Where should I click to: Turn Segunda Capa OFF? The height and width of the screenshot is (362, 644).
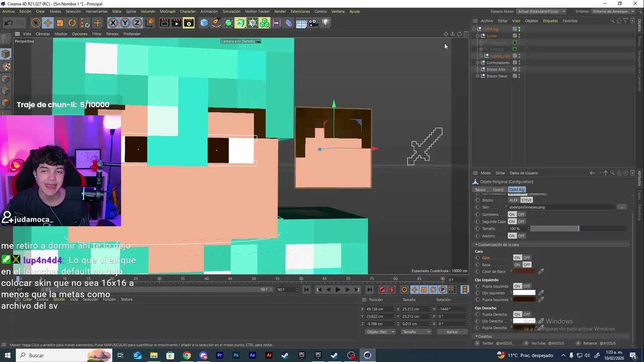(x=521, y=222)
